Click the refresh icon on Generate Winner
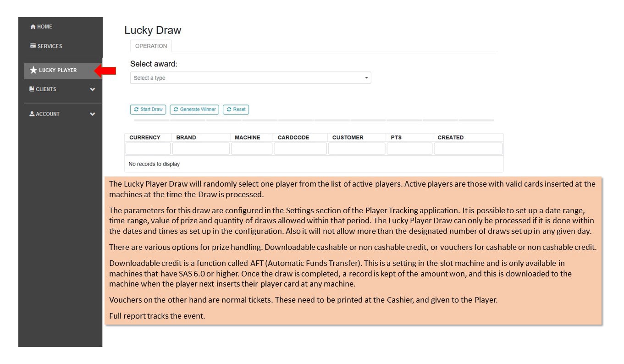The height and width of the screenshot is (364, 624). 176,110
